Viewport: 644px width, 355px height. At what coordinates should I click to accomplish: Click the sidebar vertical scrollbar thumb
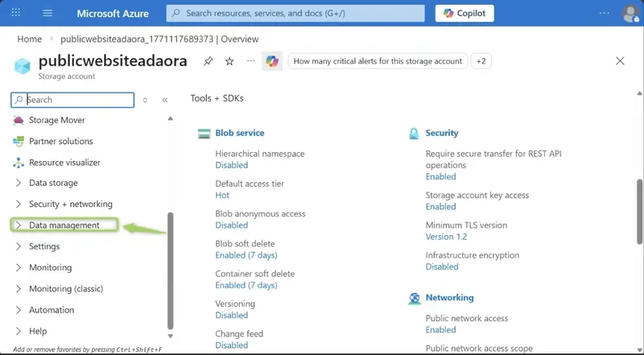coord(170,271)
